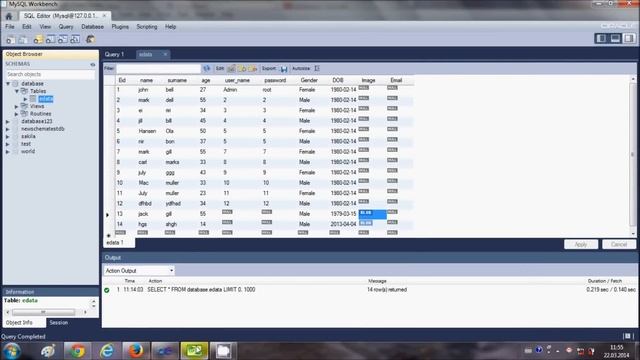Toggle the left sidebar panel visibility
This screenshot has width=640, height=360.
tap(601, 38)
